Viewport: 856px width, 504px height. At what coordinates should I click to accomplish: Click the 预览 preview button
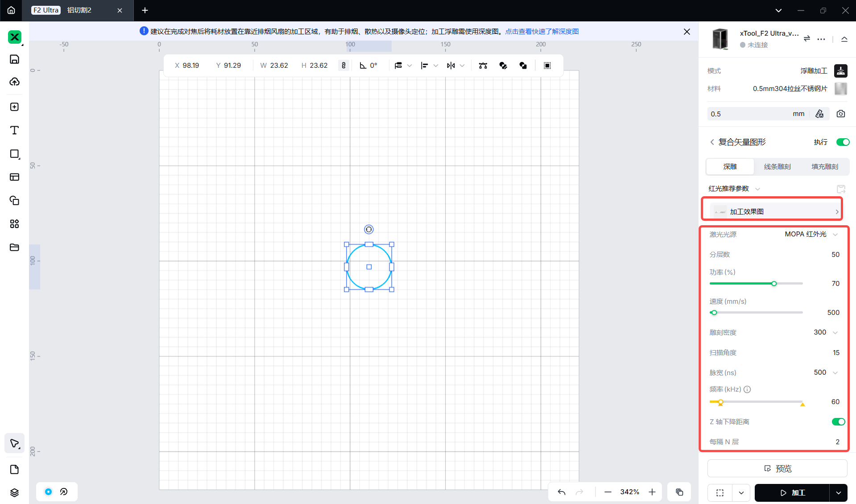coord(777,468)
